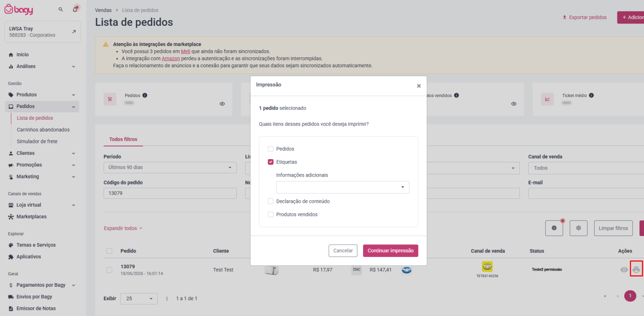Click the gear settings button above table

pyautogui.click(x=578, y=228)
